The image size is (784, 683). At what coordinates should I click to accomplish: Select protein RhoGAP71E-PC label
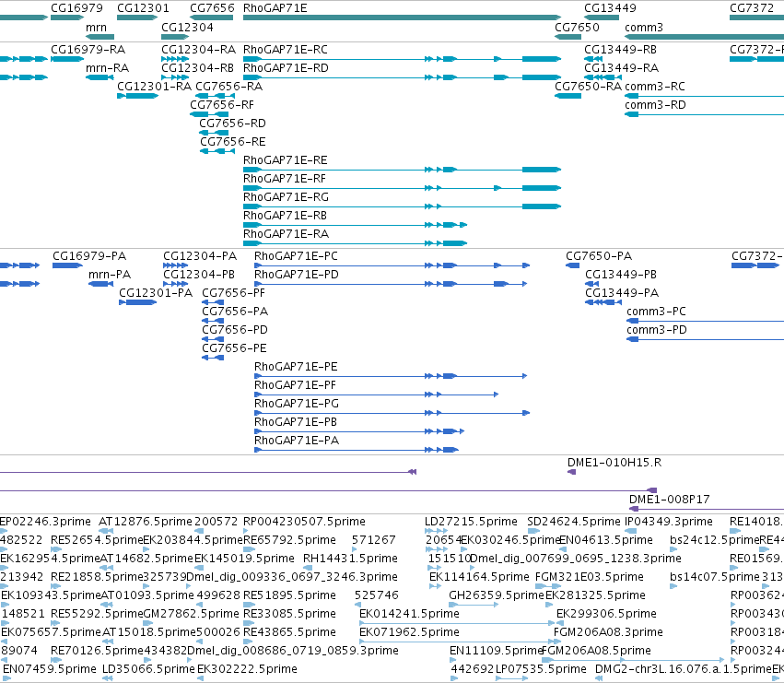click(x=296, y=256)
